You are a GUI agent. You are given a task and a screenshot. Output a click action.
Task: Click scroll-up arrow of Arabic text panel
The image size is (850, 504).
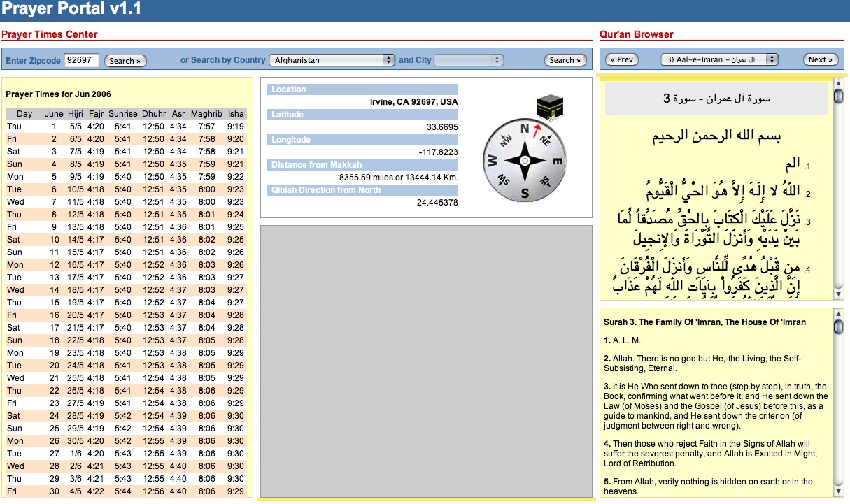[838, 84]
